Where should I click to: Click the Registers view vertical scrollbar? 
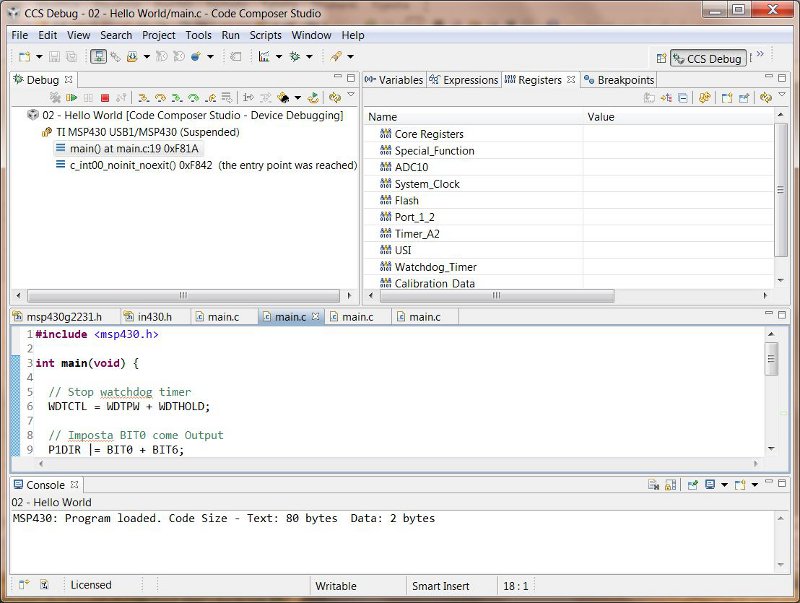point(781,190)
